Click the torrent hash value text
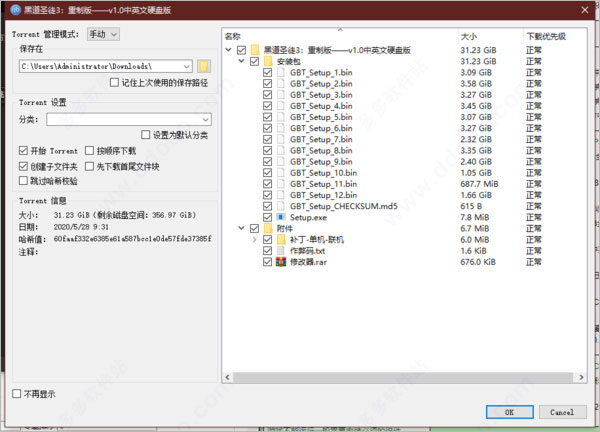 132,239
